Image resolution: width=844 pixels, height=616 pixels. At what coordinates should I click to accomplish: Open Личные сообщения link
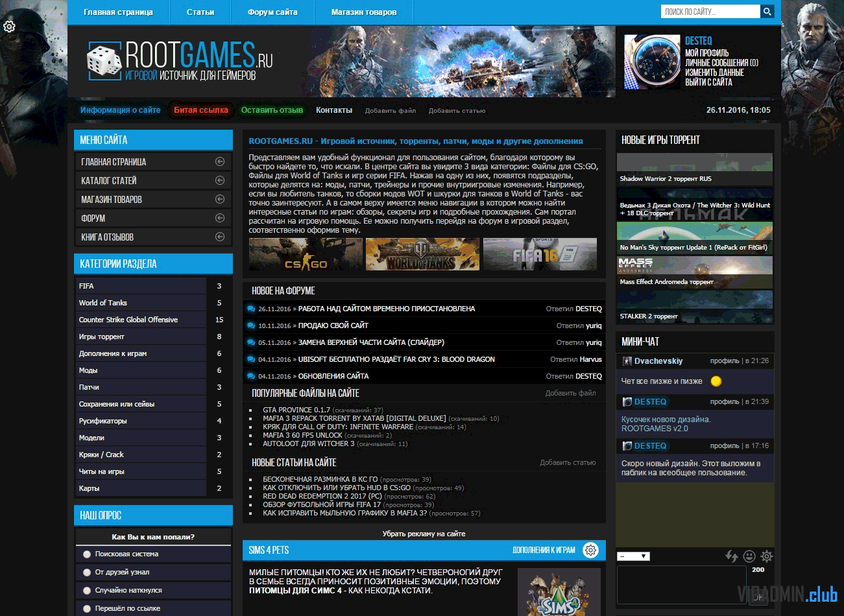pos(722,63)
